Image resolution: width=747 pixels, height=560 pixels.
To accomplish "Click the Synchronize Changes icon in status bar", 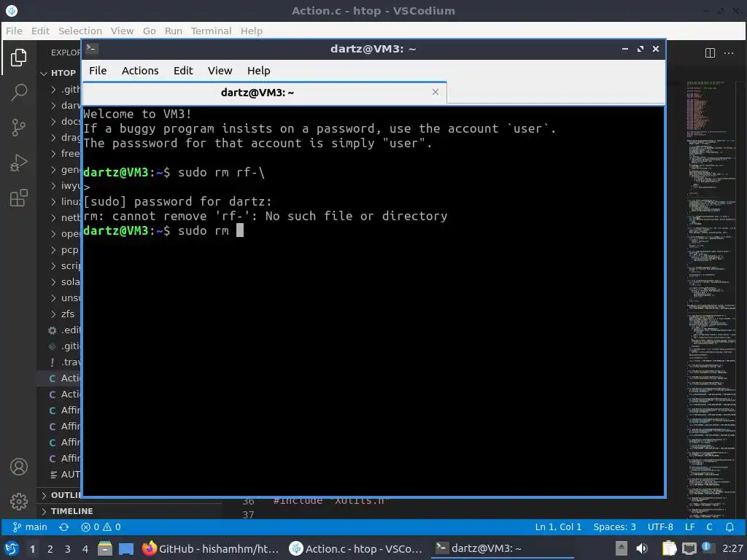I will click(x=64, y=527).
